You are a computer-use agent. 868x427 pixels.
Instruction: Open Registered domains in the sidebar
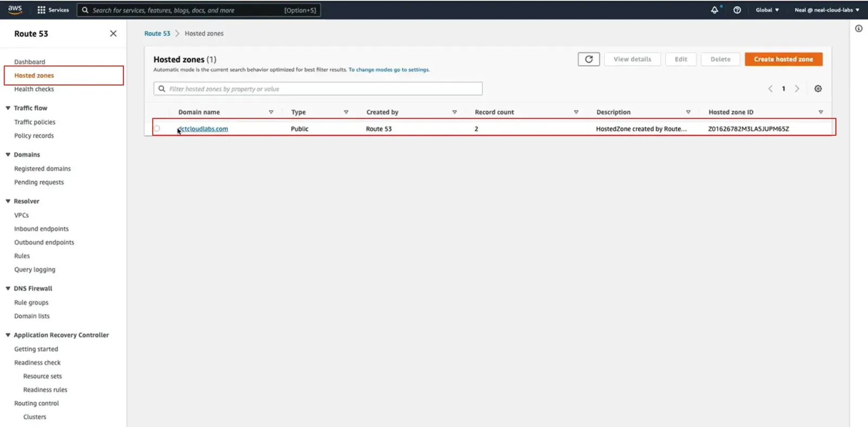point(42,169)
